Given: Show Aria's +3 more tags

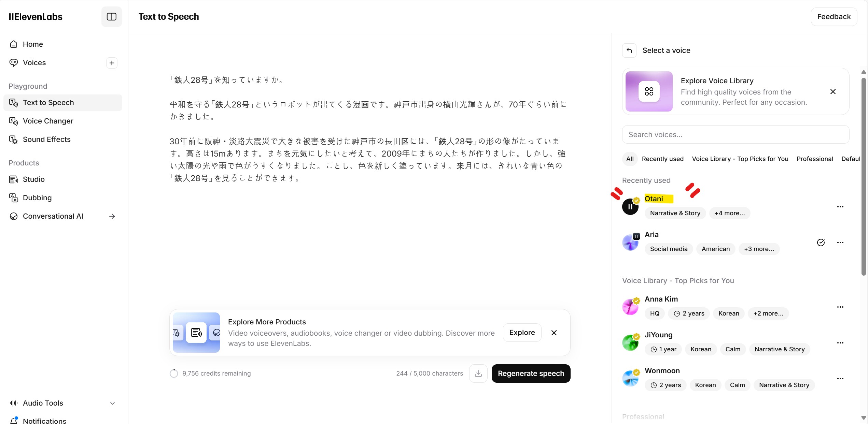Looking at the screenshot, I should [x=759, y=249].
